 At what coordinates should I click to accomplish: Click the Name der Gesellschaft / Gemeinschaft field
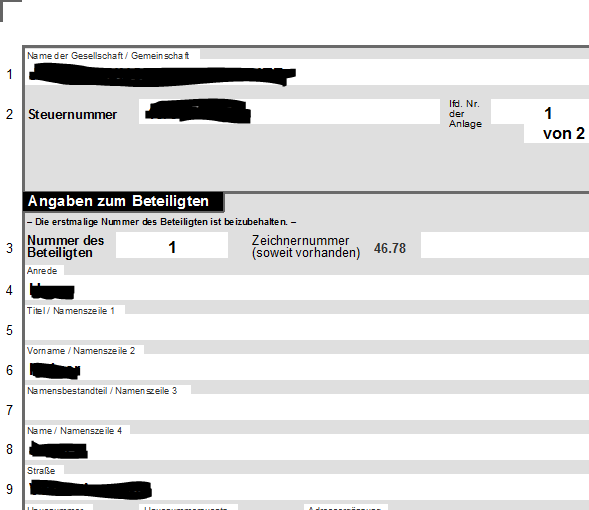tap(307, 72)
